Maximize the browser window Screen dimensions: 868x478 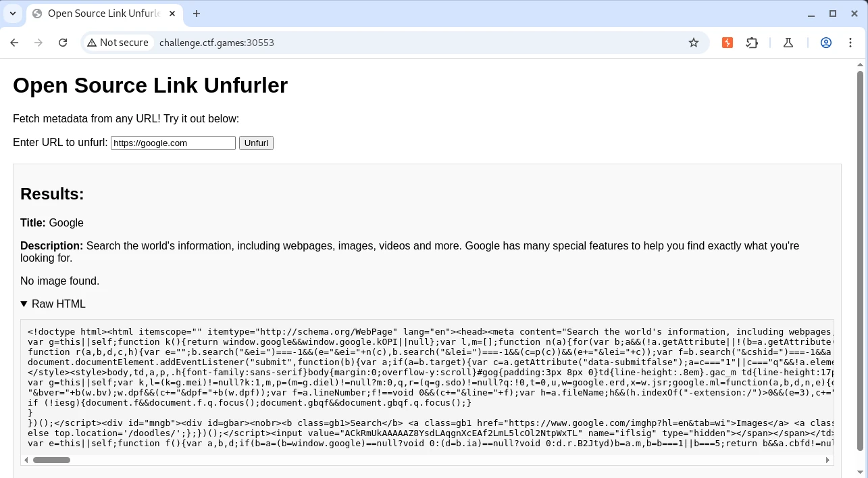pos(833,14)
